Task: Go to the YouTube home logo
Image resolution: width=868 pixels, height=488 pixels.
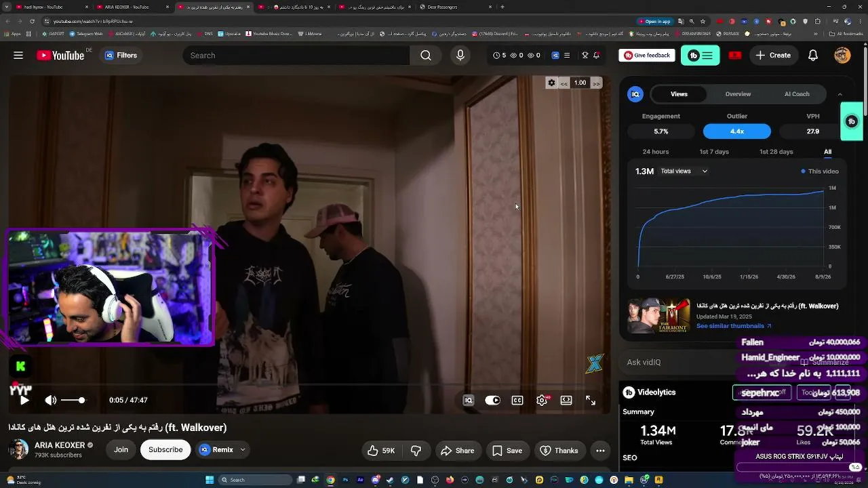Action: (x=61, y=56)
